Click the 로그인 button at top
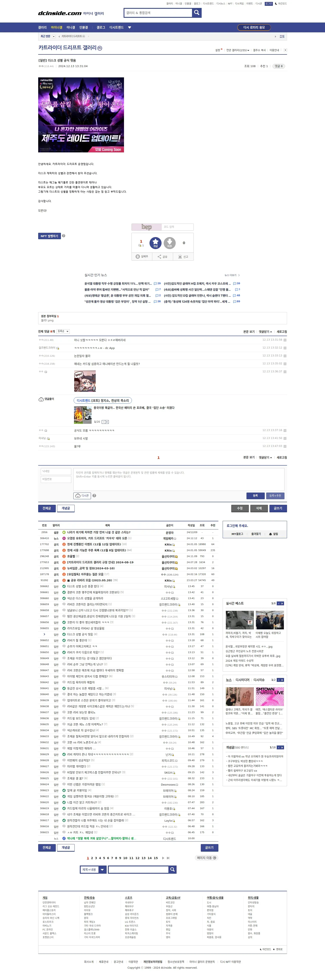325x980 pixels. point(269,3)
